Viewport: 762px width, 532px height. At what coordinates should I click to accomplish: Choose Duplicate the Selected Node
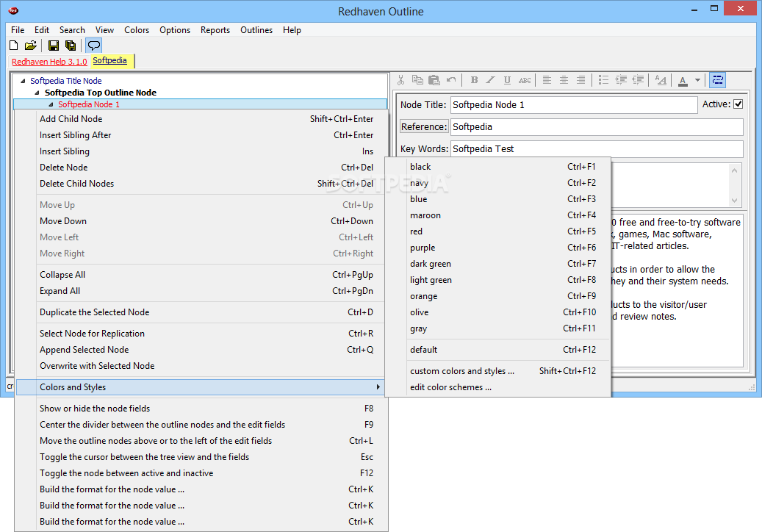pyautogui.click(x=201, y=312)
